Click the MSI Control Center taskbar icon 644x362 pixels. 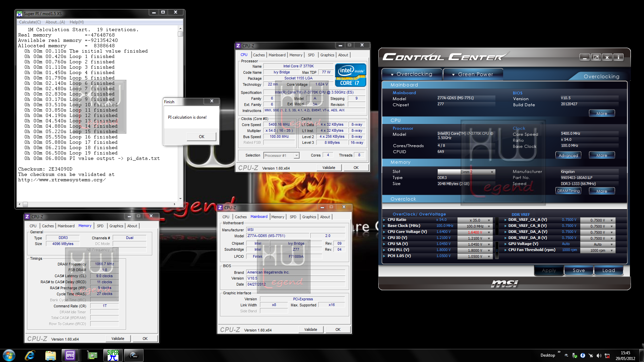click(133, 355)
